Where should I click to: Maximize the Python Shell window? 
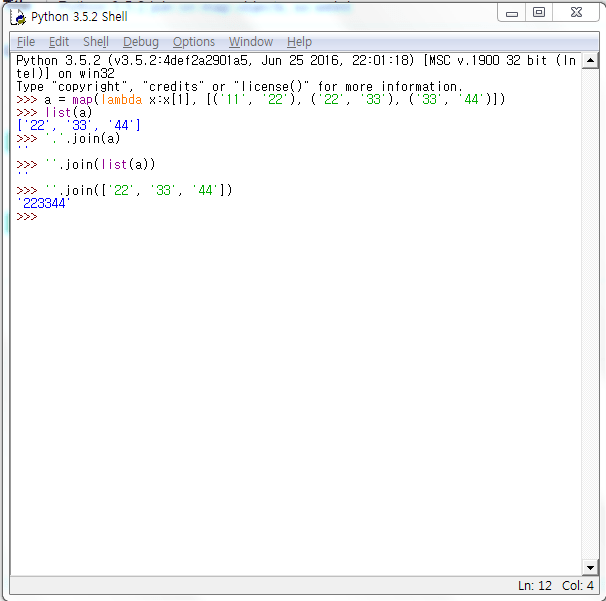coord(539,13)
